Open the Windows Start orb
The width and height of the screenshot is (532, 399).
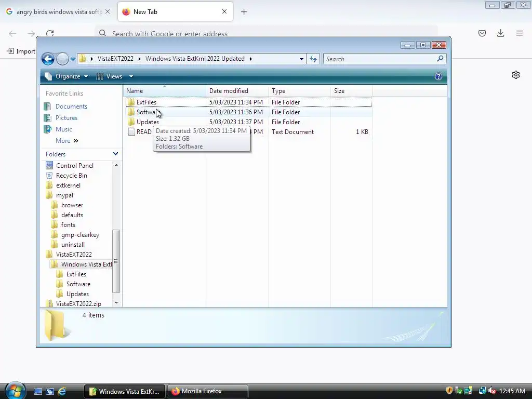[15, 391]
